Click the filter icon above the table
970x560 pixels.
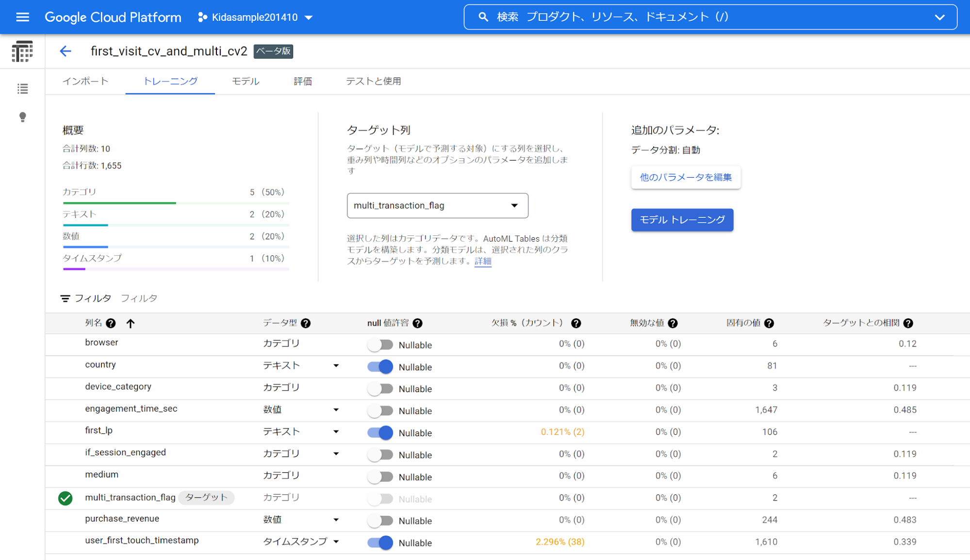[x=65, y=298]
